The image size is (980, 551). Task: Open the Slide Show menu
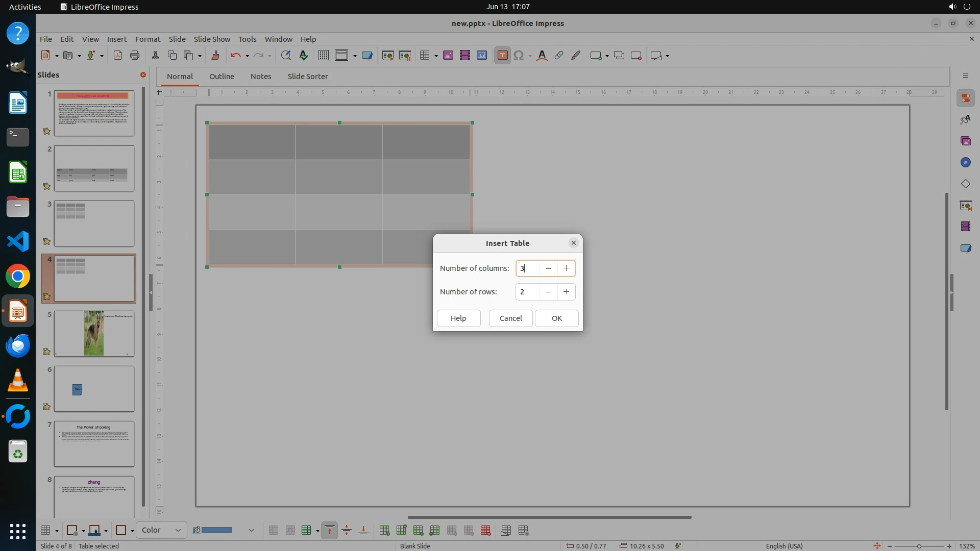(x=211, y=39)
